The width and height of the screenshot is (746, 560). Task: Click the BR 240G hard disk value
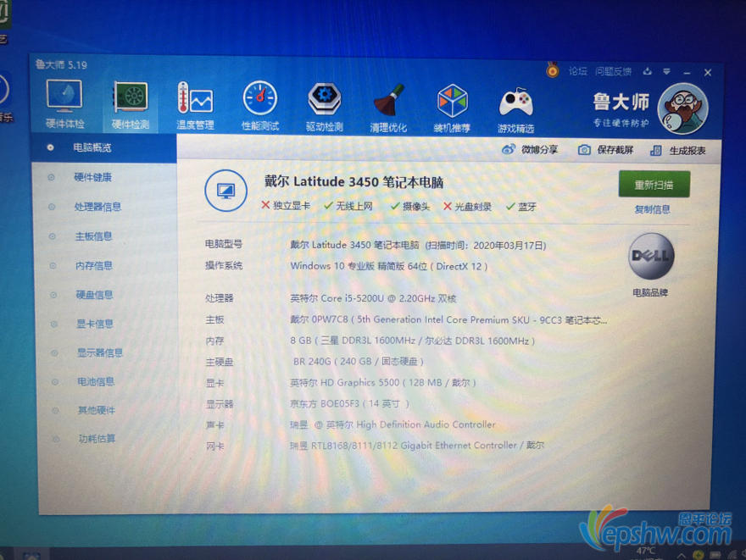(x=359, y=362)
